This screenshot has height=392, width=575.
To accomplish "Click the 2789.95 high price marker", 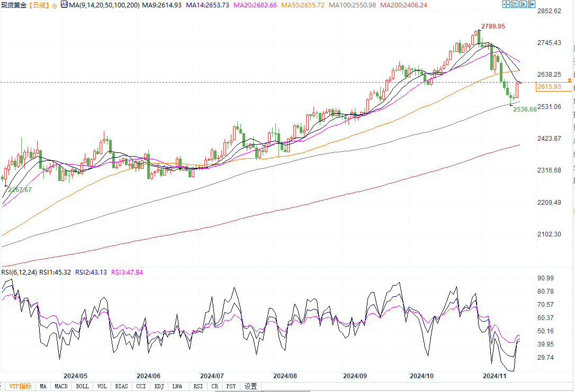I will point(493,26).
